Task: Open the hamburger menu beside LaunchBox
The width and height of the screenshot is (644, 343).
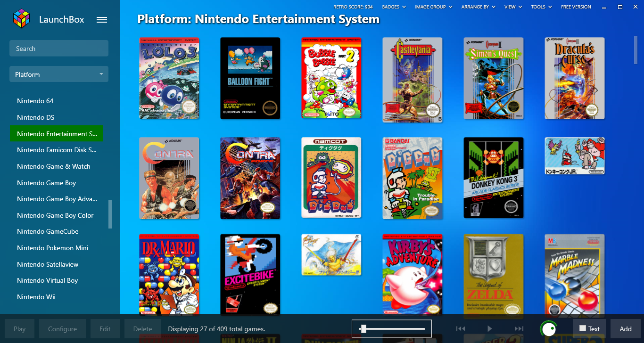Action: [102, 20]
